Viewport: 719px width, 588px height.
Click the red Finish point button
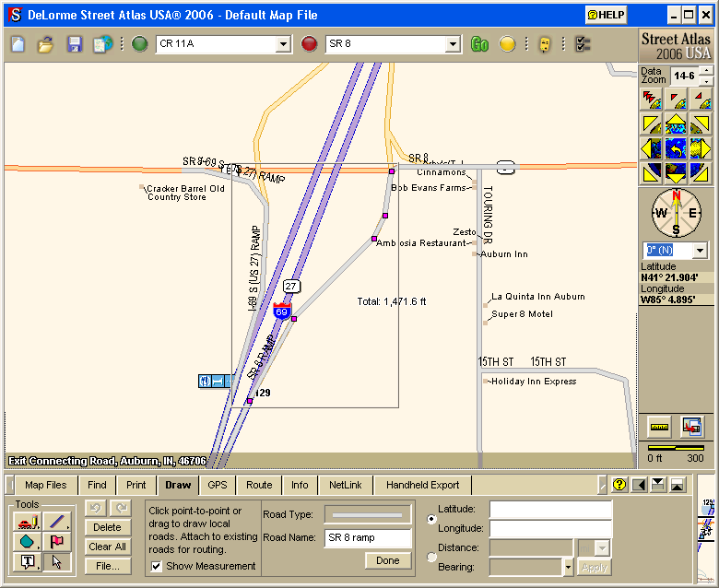coord(309,44)
